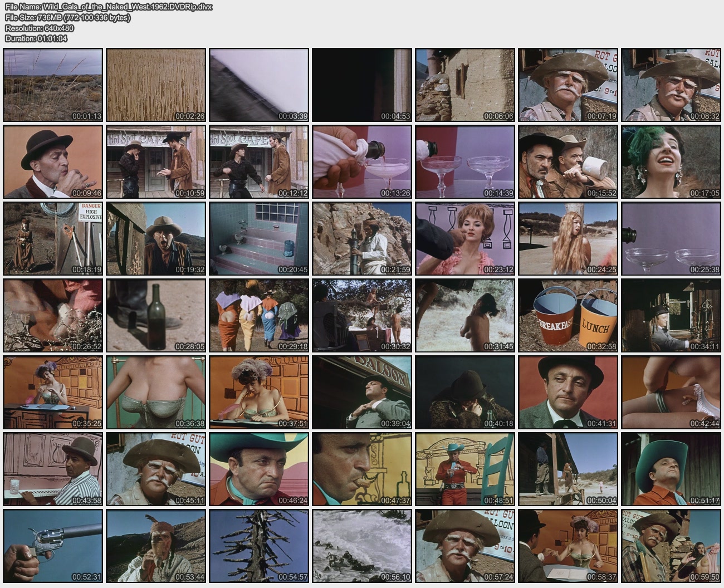Click the Breakfast and Lunch buckets thumbnail

(568, 316)
